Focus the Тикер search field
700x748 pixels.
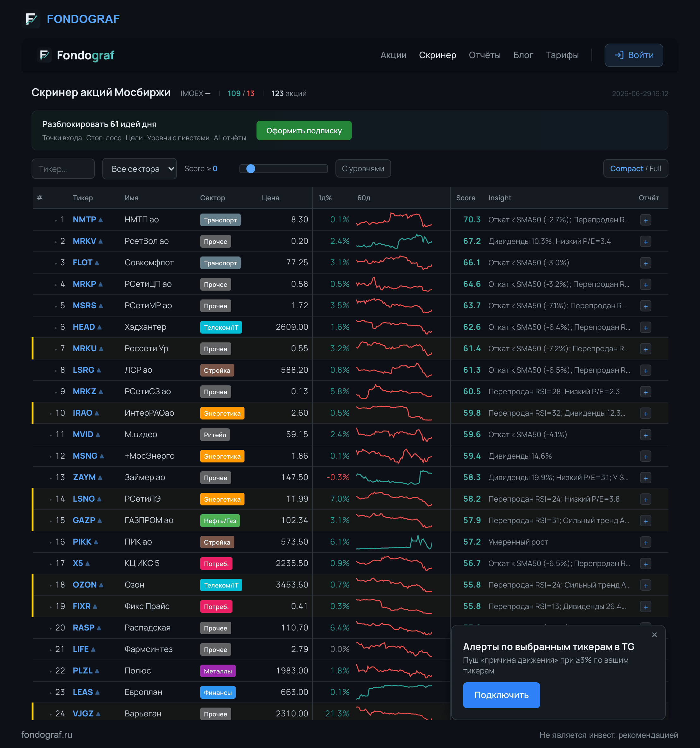[x=63, y=169]
